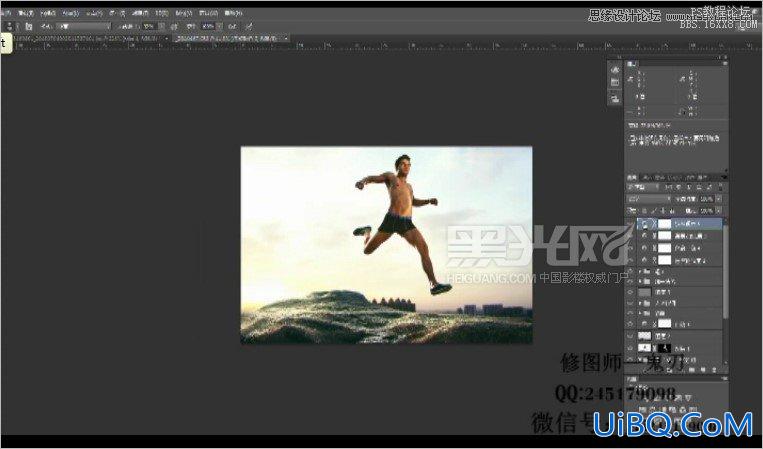Screen dimensions: 763x449
Task: Toggle visibility of gray 图层 1 layer
Action: [x=631, y=292]
